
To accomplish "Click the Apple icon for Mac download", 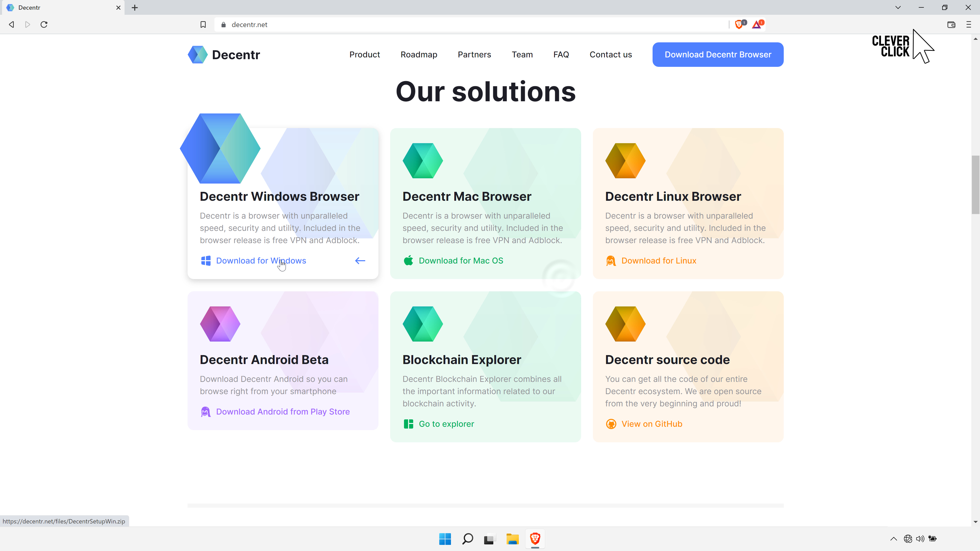I will [409, 260].
